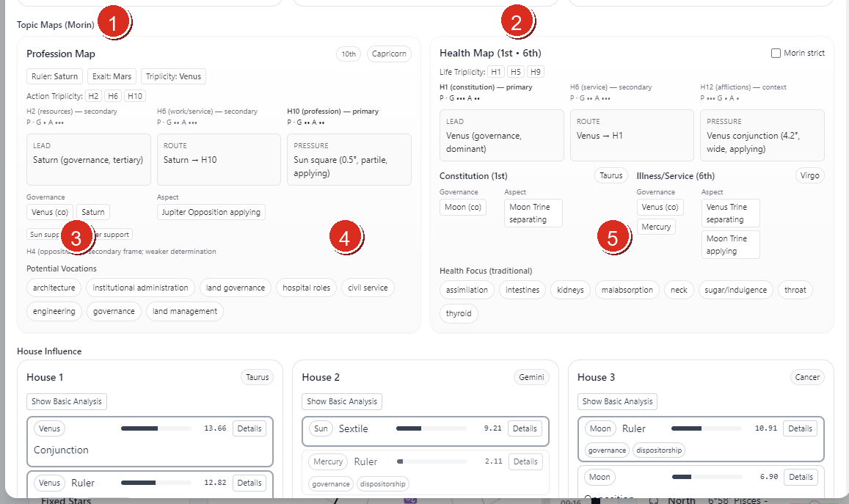
Task: Click Venus (co) under Profession Map Governance
Action: click(50, 212)
